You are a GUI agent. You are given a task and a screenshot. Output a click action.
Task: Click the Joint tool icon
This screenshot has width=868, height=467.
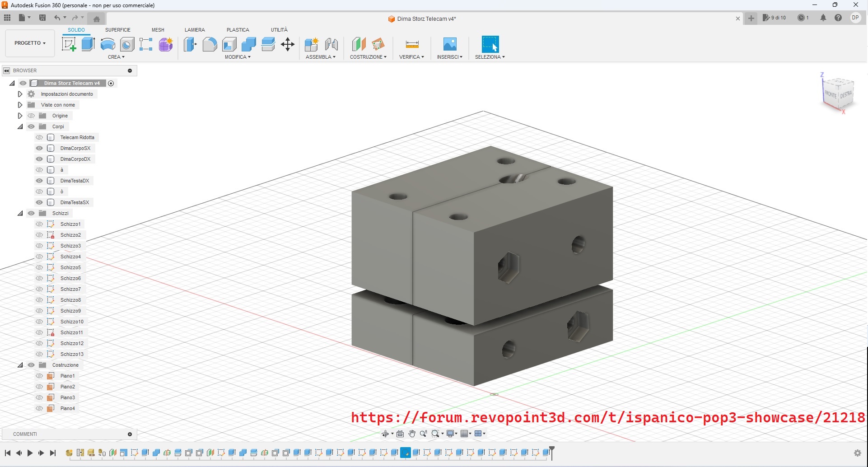point(331,44)
